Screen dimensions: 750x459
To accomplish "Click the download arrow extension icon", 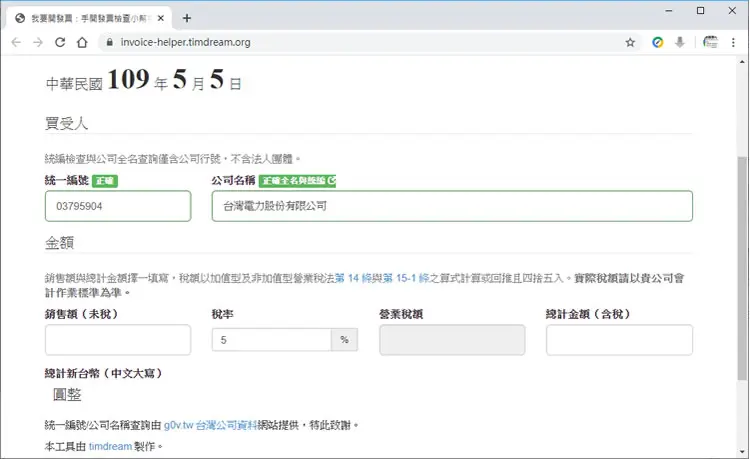I will tap(680, 43).
